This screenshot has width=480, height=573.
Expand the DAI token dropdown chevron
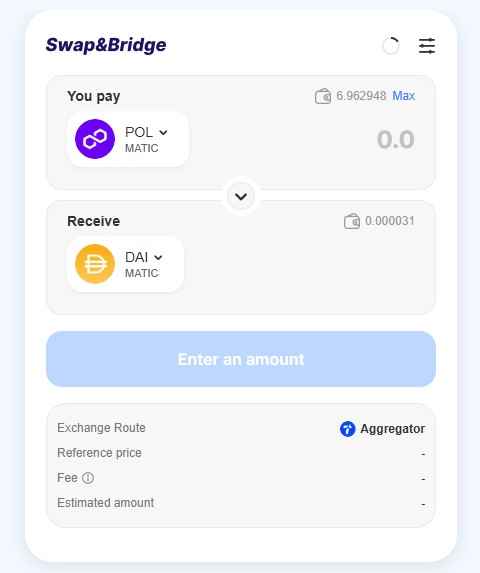coord(158,257)
